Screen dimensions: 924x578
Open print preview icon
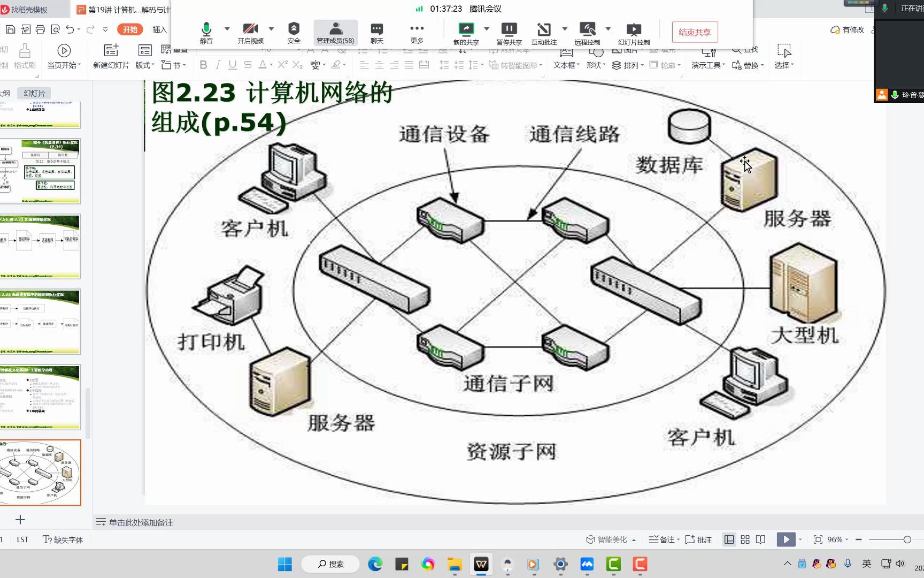55,29
